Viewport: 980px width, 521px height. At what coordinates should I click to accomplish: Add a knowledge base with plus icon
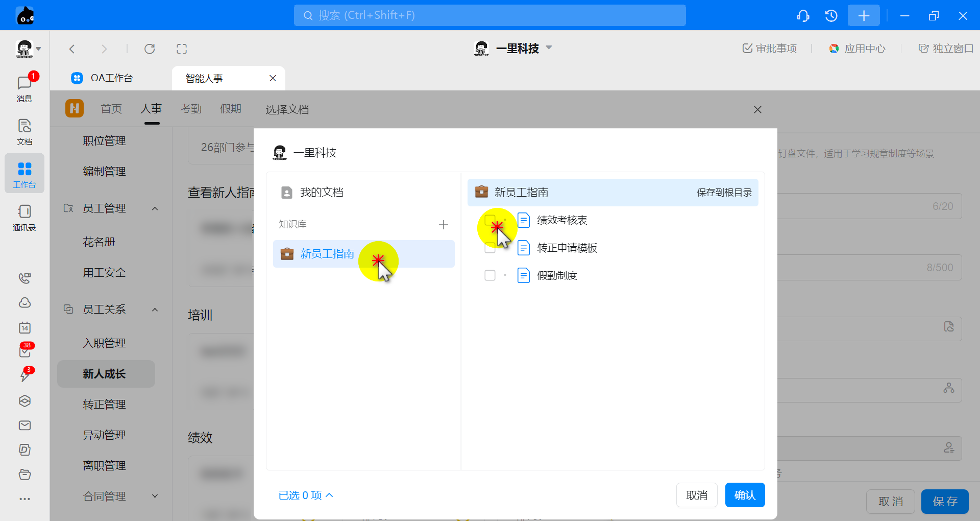[443, 225]
